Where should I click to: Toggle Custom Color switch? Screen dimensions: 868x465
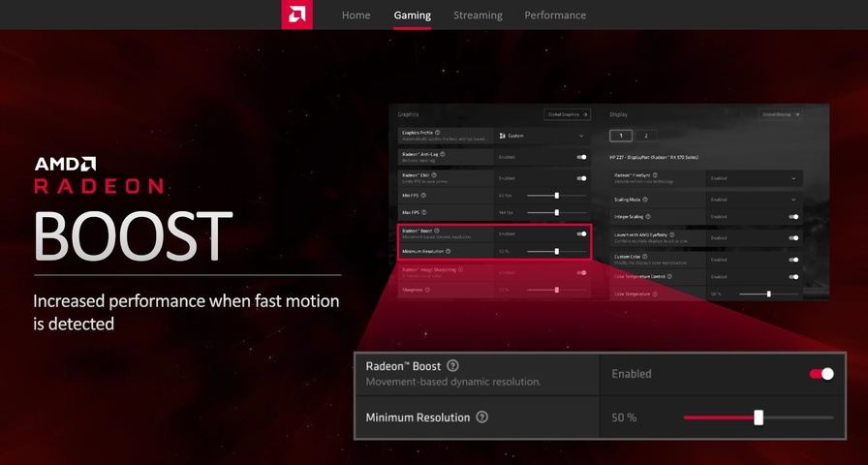[793, 260]
